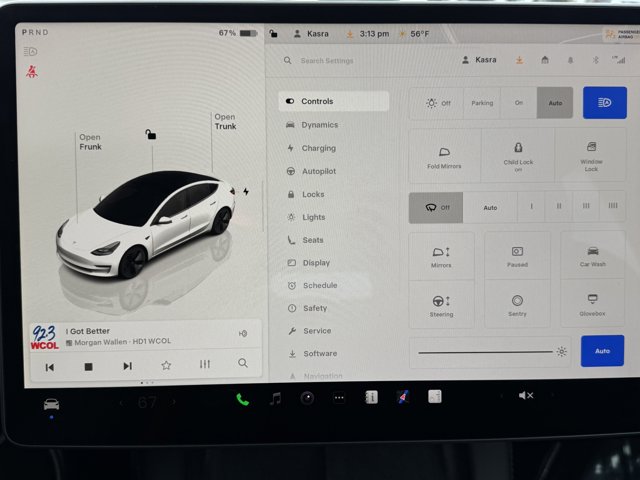Open the Phone app
640x480 pixels.
click(242, 400)
